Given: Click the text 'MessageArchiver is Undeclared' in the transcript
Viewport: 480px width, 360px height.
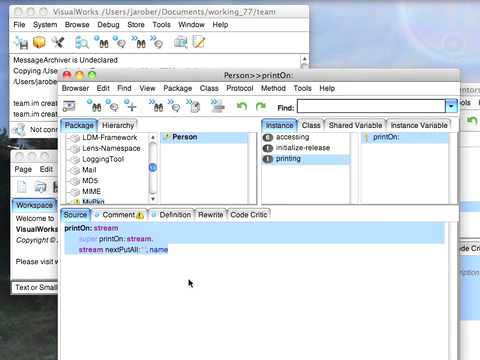Looking at the screenshot, I should [x=65, y=60].
